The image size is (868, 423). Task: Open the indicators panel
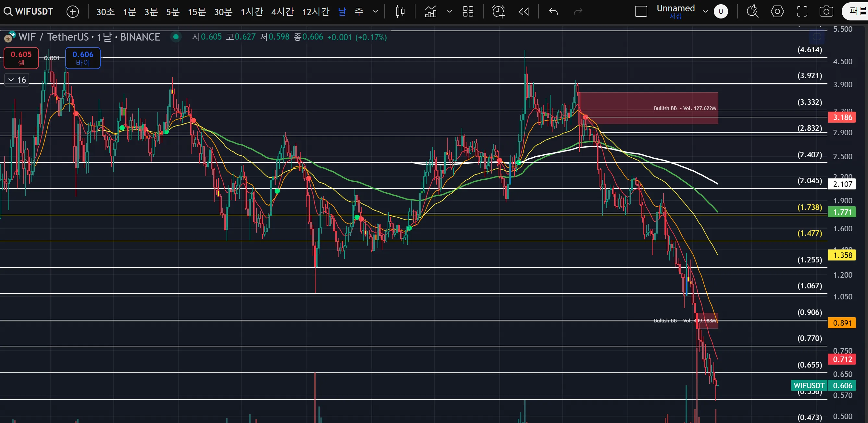pyautogui.click(x=431, y=12)
